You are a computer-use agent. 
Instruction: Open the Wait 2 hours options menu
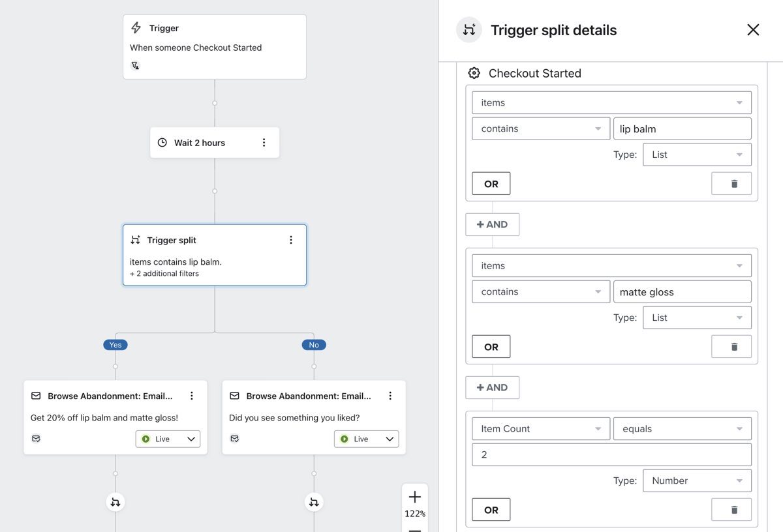tap(264, 143)
